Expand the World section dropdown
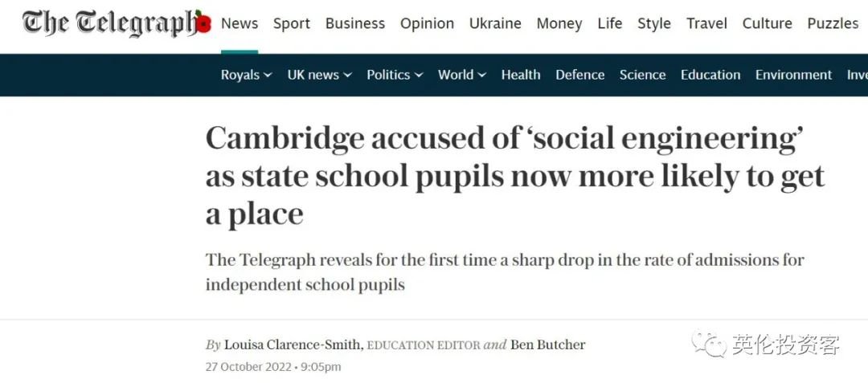Viewport: 868px width, 383px height. 481,75
